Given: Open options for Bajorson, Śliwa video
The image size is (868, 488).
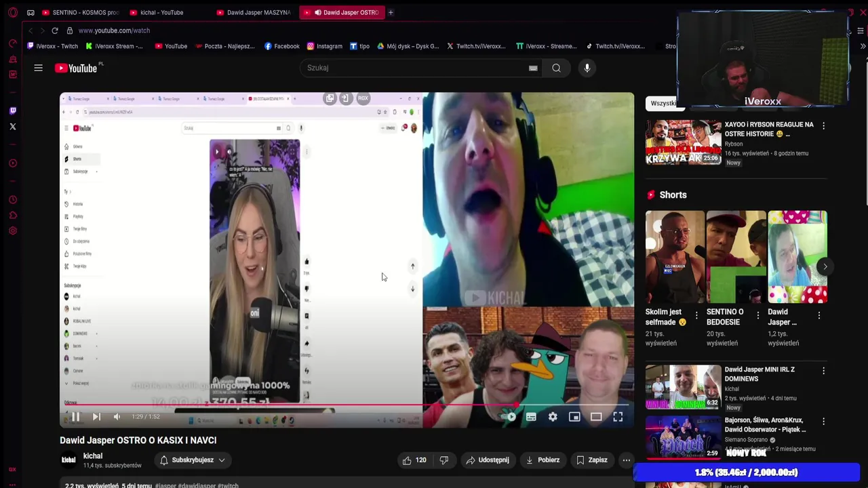Looking at the screenshot, I should coord(823,422).
